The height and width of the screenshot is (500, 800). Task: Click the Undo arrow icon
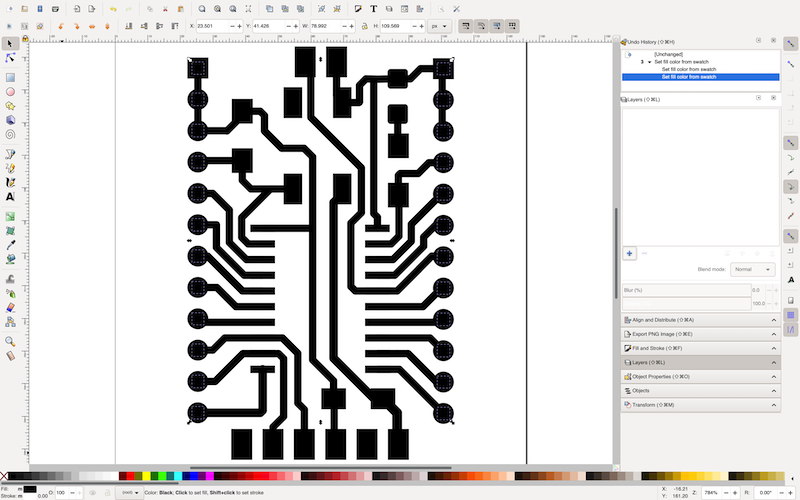113,9
